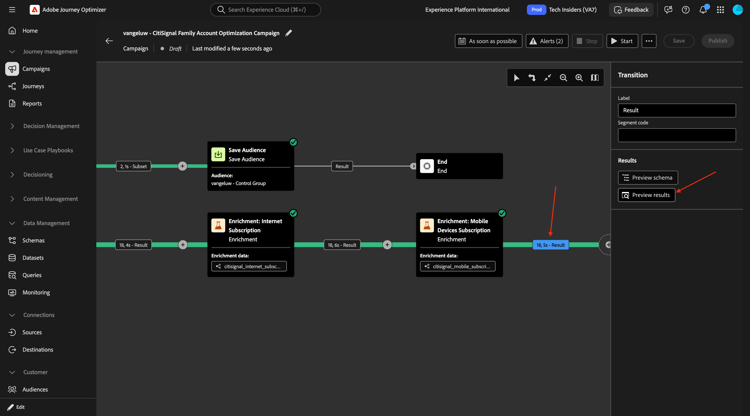Select the pointer tool in canvas toolbar
The height and width of the screenshot is (416, 750).
coord(516,77)
